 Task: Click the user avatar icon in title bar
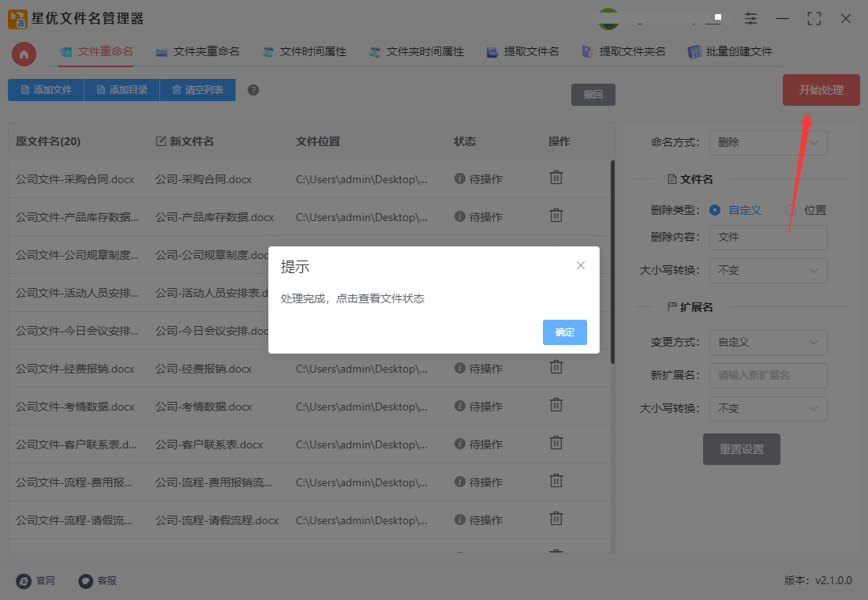[x=608, y=18]
